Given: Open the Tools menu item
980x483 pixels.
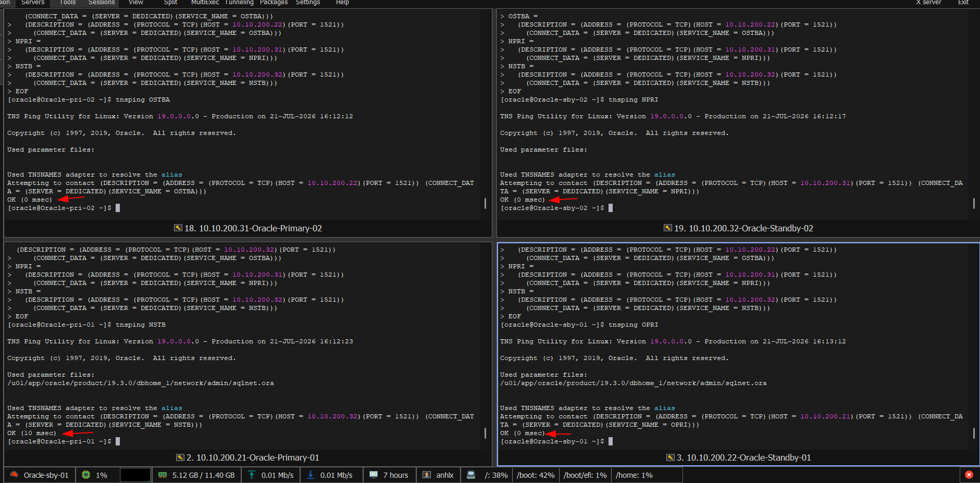Looking at the screenshot, I should [68, 3].
